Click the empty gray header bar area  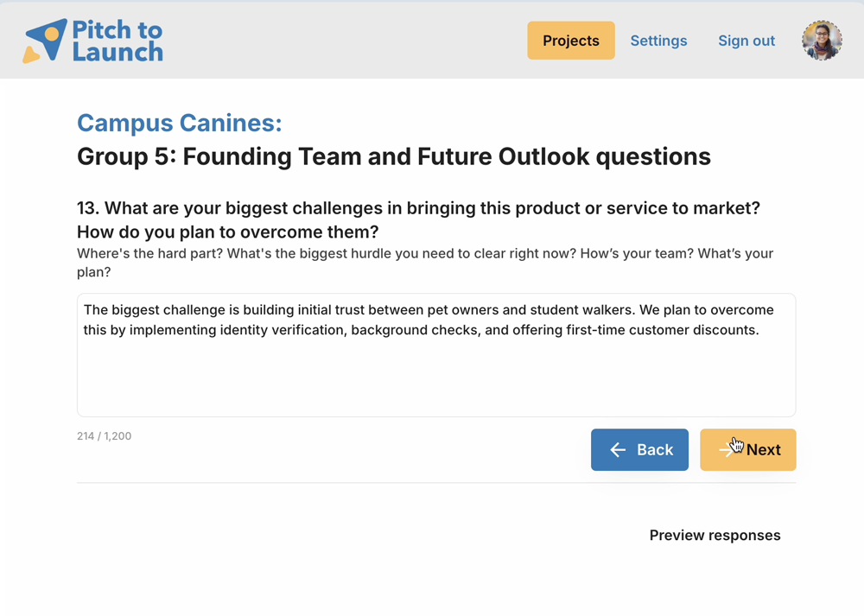click(x=346, y=41)
